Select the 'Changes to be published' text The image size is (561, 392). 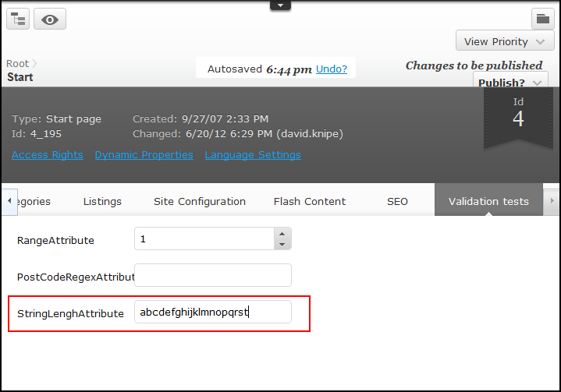[x=474, y=65]
